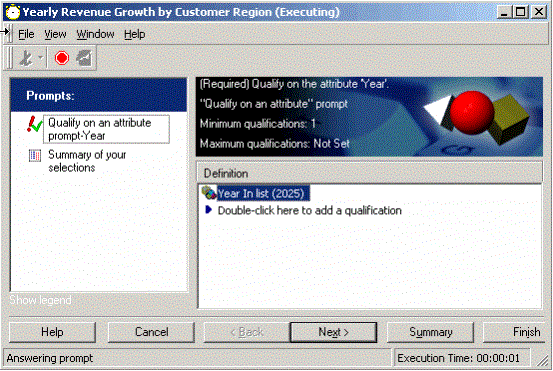Click the toolbar drag handle
Screen dimensions: 553x371
click(x=10, y=58)
